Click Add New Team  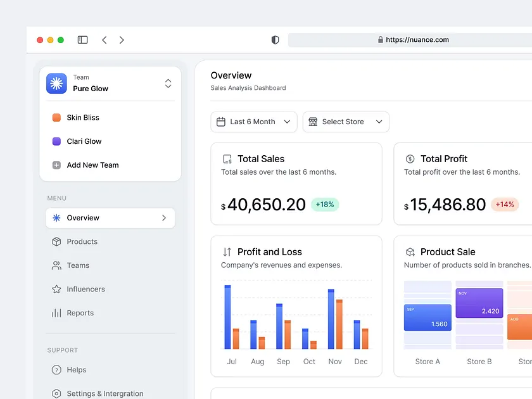[110, 165]
